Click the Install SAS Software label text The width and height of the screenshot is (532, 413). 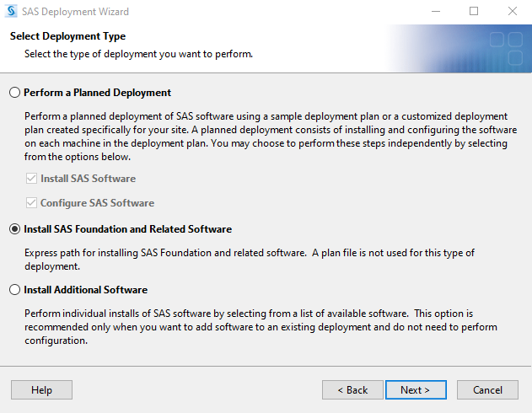click(89, 179)
